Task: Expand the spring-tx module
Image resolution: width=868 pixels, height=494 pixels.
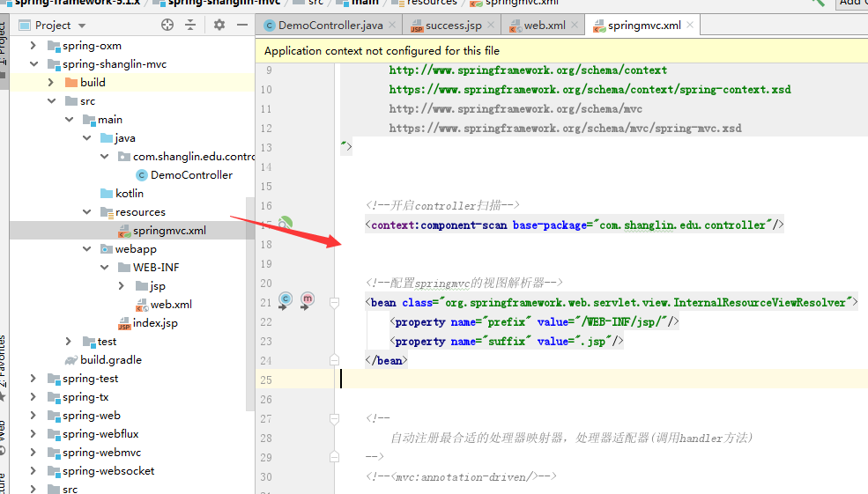Action: pyautogui.click(x=33, y=397)
